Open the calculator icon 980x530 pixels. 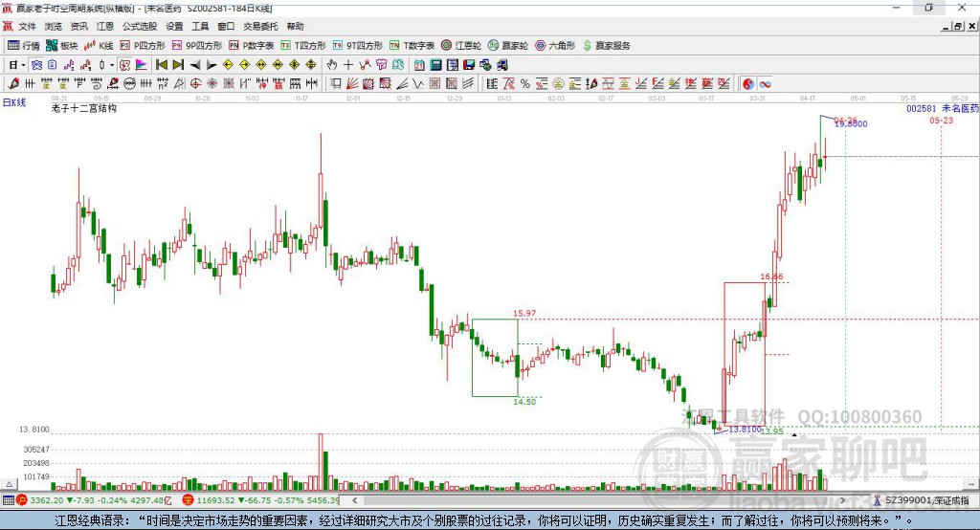435,65
